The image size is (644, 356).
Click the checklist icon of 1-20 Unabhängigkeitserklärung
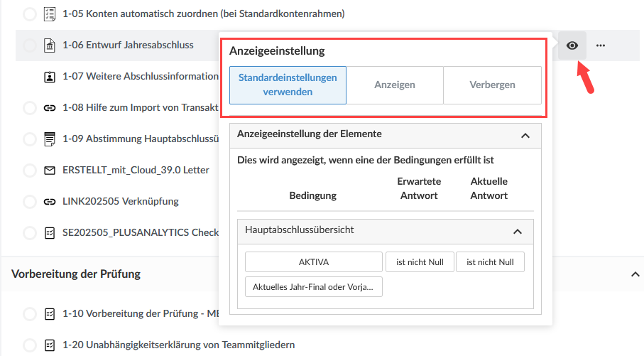(50, 345)
